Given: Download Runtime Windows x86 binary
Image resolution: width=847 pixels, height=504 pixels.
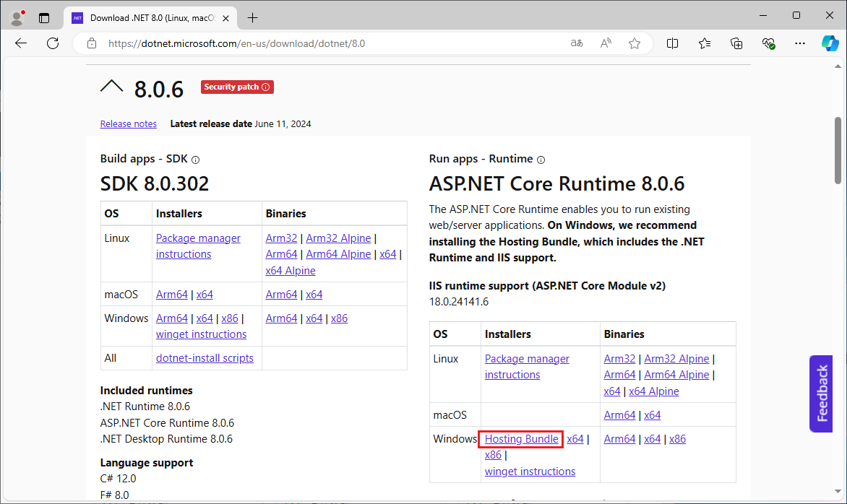Looking at the screenshot, I should point(677,439).
